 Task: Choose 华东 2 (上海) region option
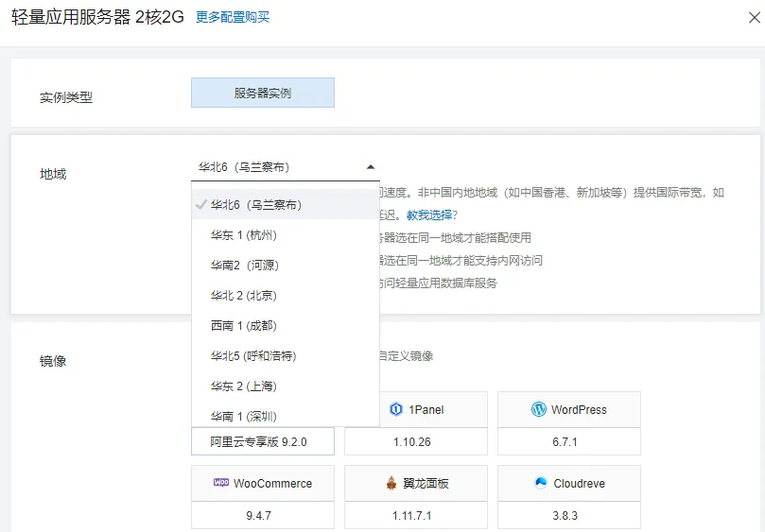pos(286,386)
